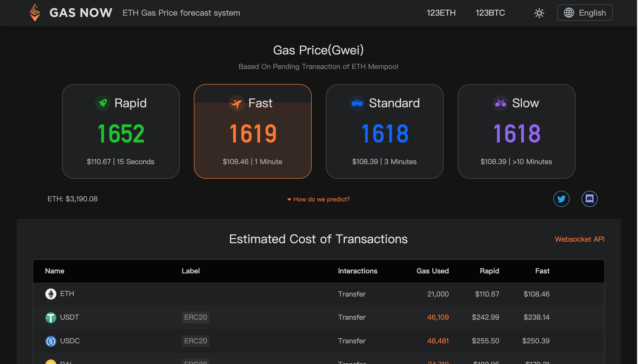The image size is (638, 364).
Task: Click the ETH price $3,190.08 badge
Action: (x=73, y=199)
